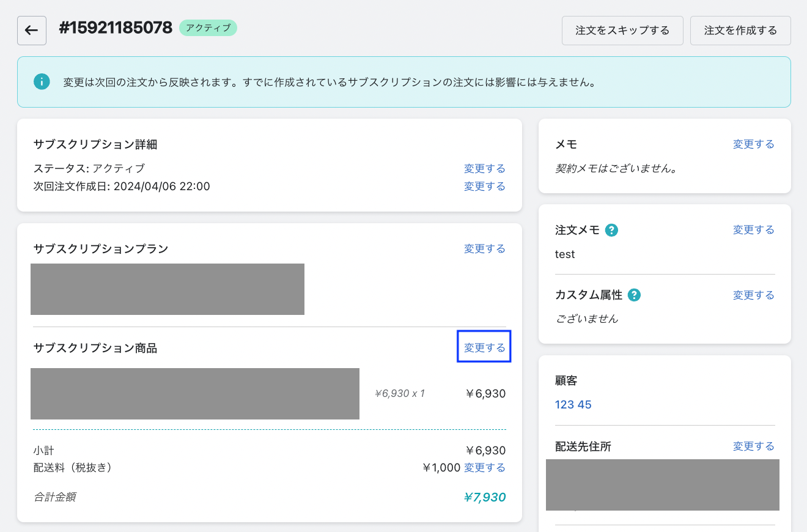This screenshot has width=807, height=532.
Task: Click 変更する for サブスクリプション商品
Action: pyautogui.click(x=484, y=348)
